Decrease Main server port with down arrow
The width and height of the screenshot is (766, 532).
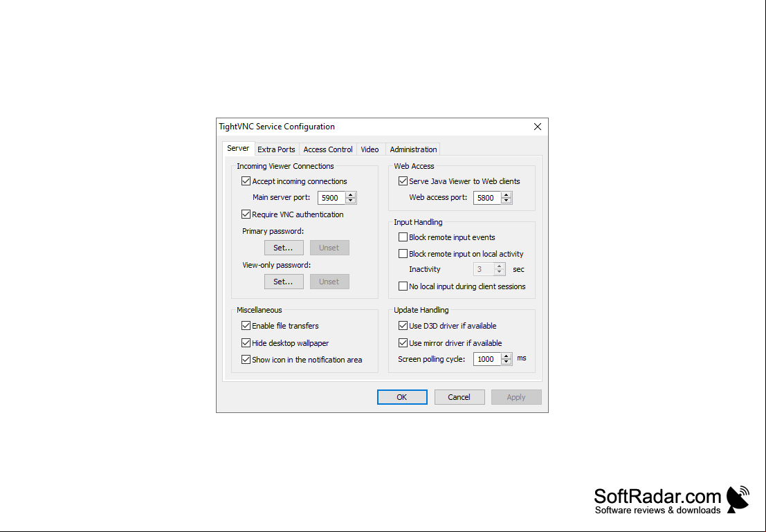350,201
